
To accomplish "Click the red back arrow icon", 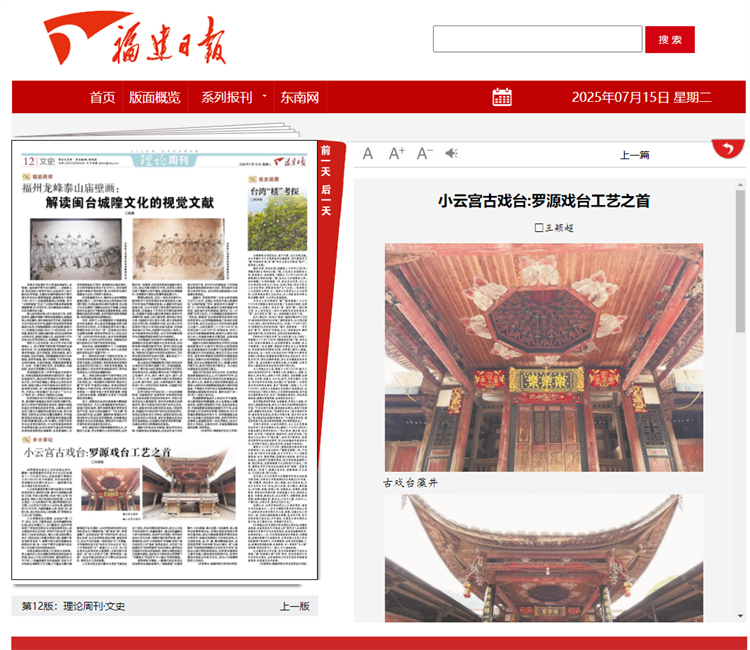I will (728, 150).
